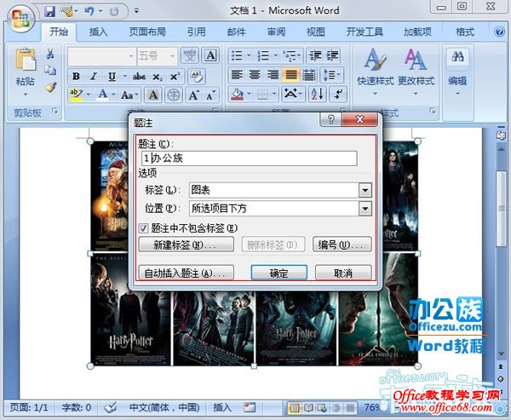This screenshot has height=420, width=511.
Task: Pick text highlight color (yellow)
Action: click(x=76, y=95)
